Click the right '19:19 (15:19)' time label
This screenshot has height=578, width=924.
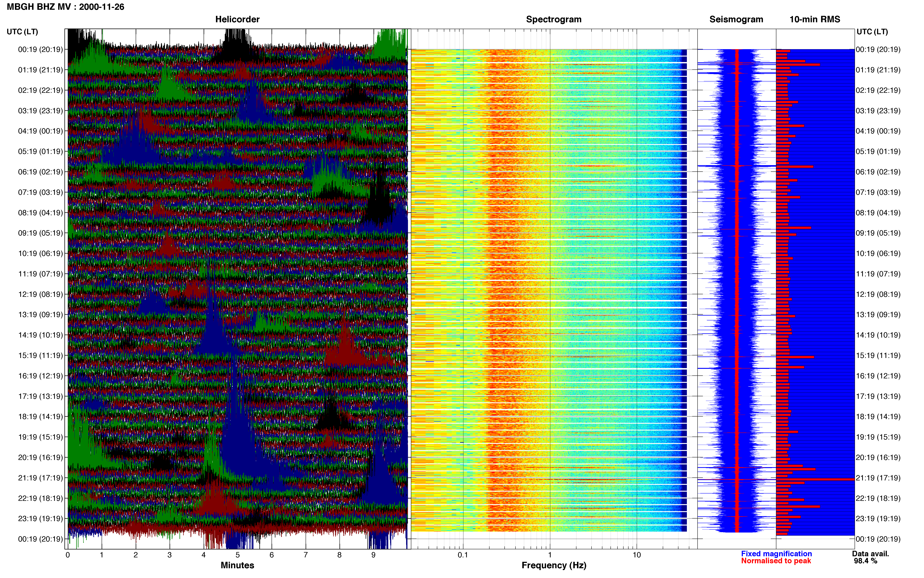tap(878, 437)
